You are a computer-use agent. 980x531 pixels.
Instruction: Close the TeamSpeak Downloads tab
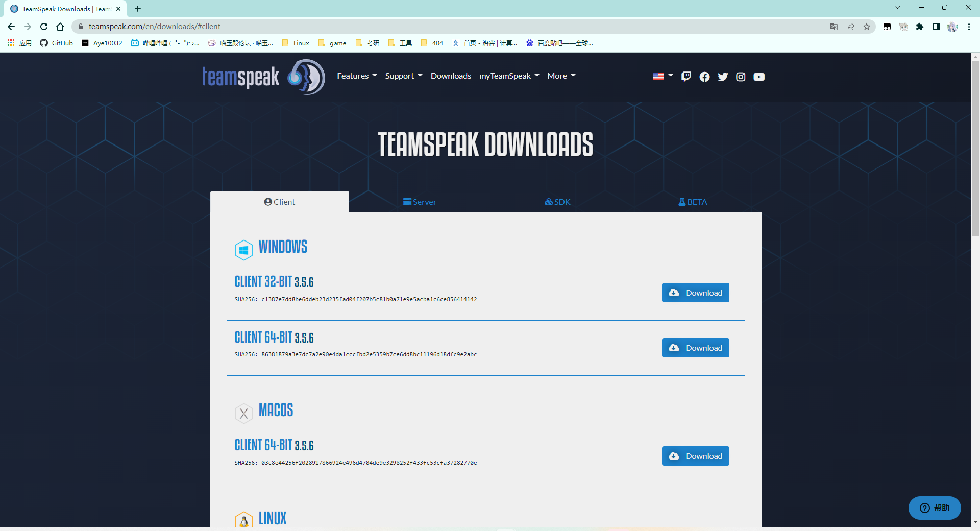click(x=118, y=9)
